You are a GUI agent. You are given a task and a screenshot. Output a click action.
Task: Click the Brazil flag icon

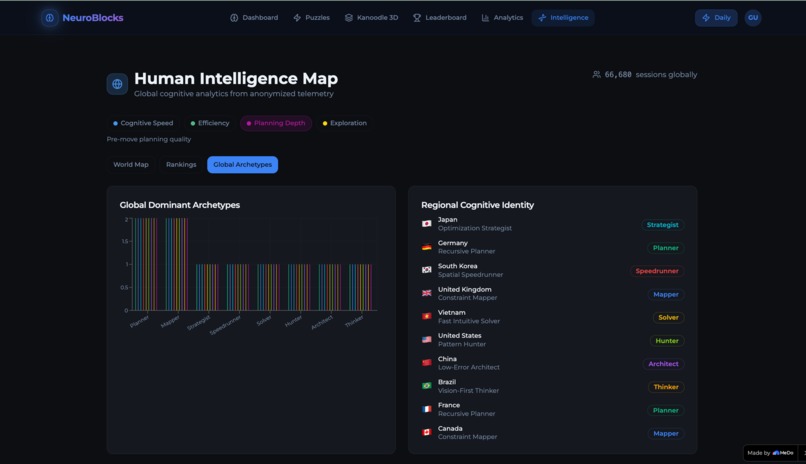[427, 386]
